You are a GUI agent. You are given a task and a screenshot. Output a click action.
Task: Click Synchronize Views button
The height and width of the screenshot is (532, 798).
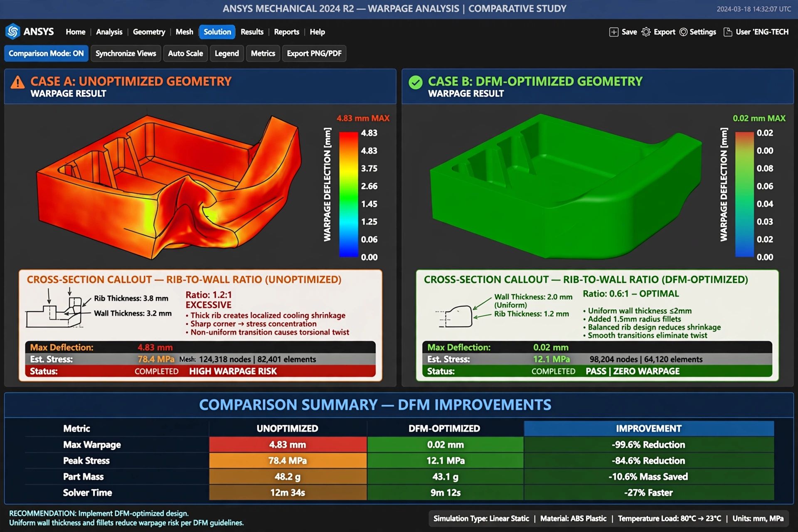click(x=126, y=53)
